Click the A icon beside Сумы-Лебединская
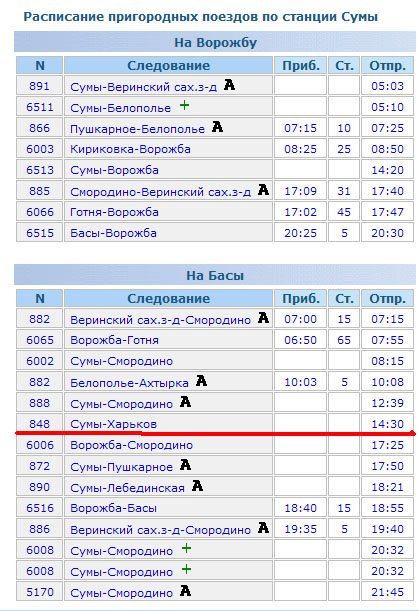The height and width of the screenshot is (611, 419). 197,486
